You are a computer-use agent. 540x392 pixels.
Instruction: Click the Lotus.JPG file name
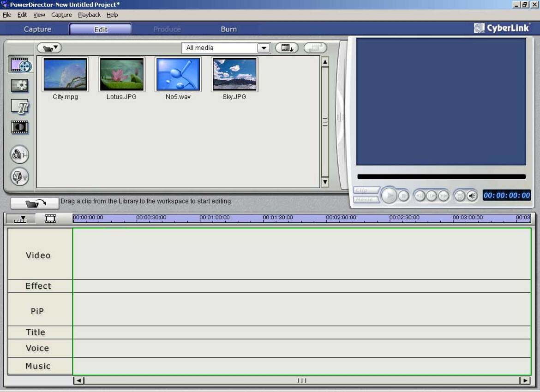pos(121,97)
